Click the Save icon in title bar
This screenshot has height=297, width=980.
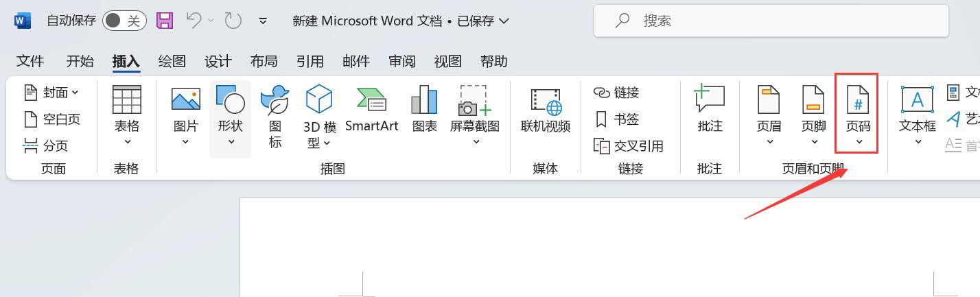click(x=165, y=21)
